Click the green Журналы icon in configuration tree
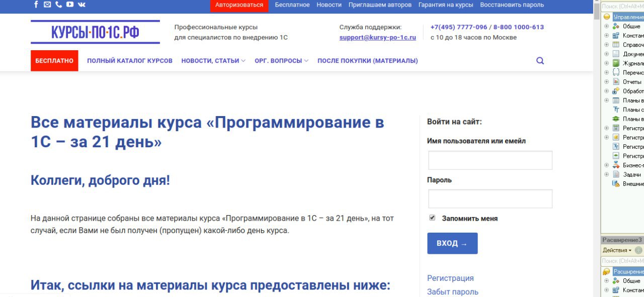Screen dimensions: 644x297 (616, 63)
